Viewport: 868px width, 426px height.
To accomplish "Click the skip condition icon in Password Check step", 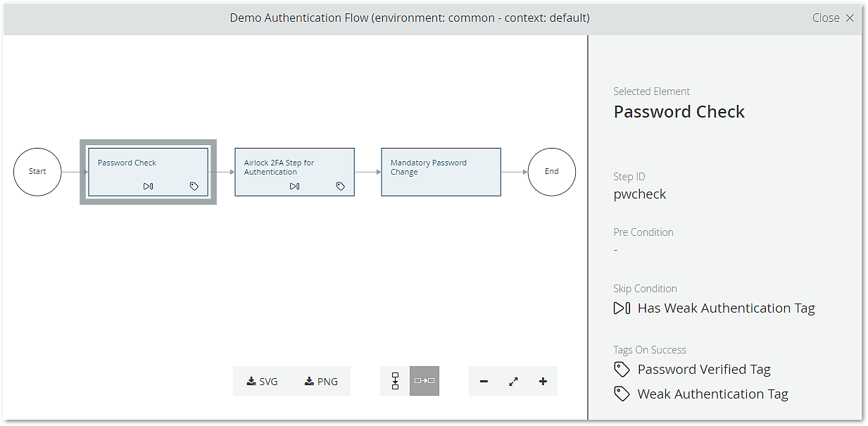I will (148, 187).
